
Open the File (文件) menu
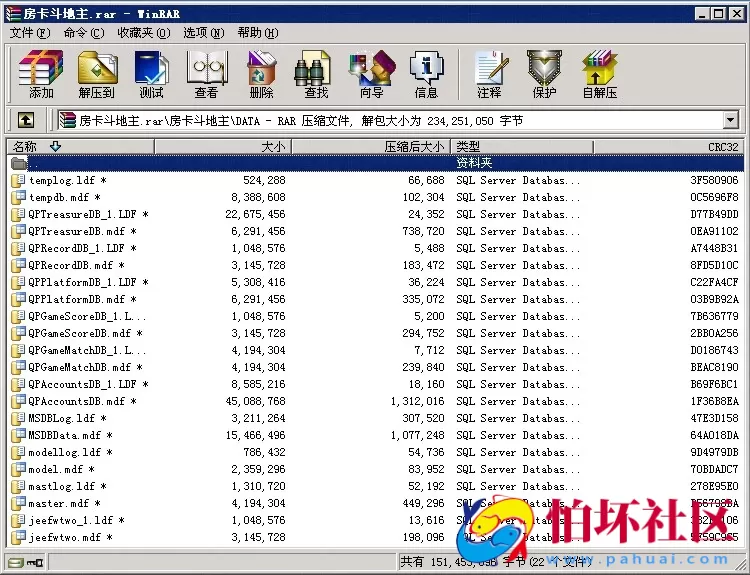coord(30,33)
